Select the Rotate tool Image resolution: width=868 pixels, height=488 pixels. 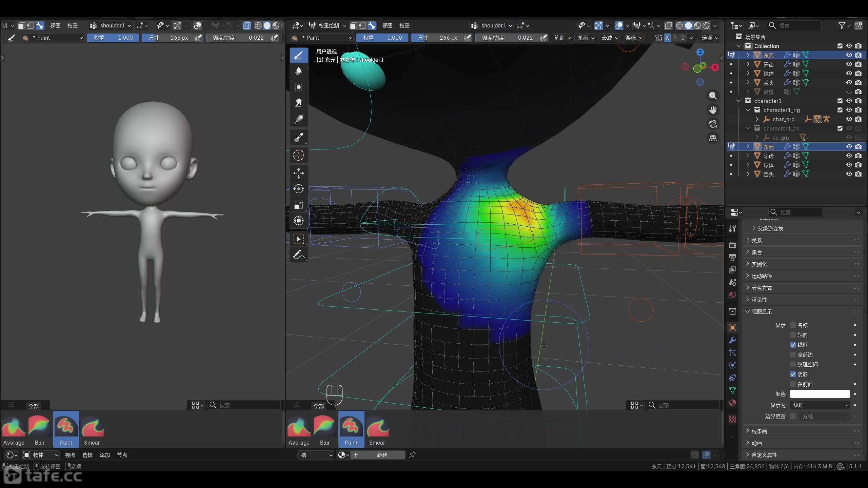tap(299, 189)
